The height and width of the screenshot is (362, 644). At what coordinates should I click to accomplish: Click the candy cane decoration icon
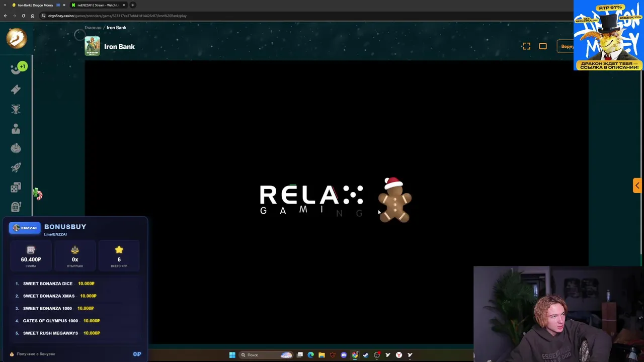point(38,194)
